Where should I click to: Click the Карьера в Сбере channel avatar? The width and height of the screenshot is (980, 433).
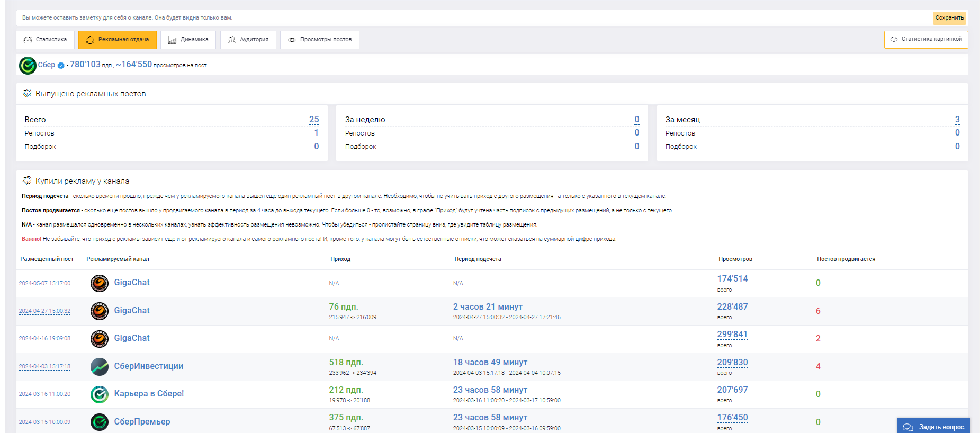[x=99, y=394]
